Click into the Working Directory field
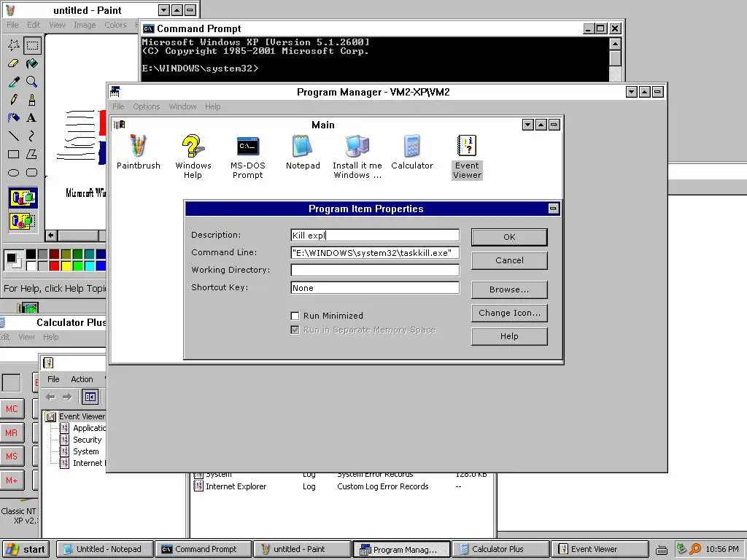This screenshot has width=747, height=560. [375, 270]
